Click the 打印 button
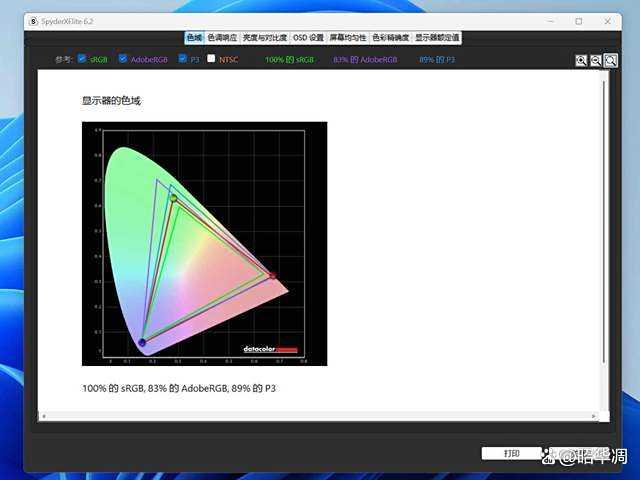Screen dimensions: 640x480 tap(511, 453)
